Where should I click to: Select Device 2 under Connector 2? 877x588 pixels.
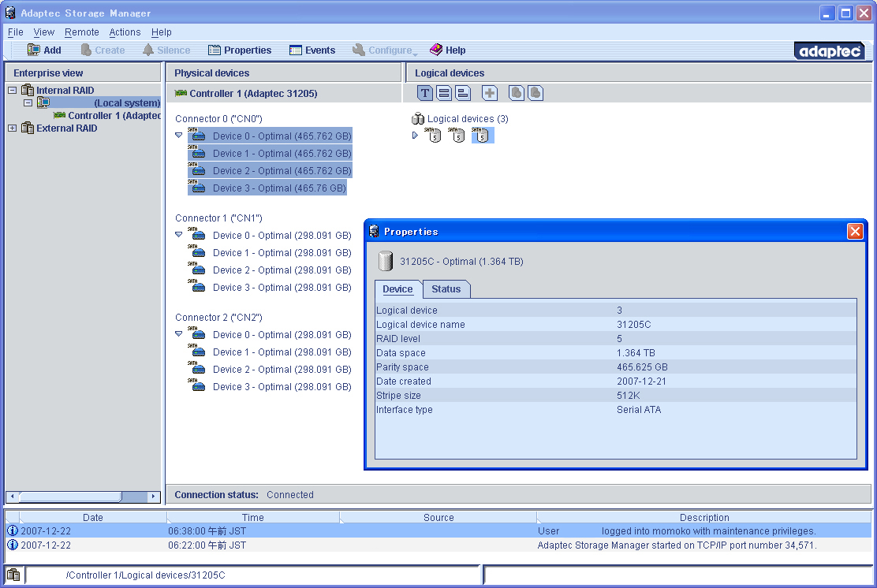coord(282,370)
